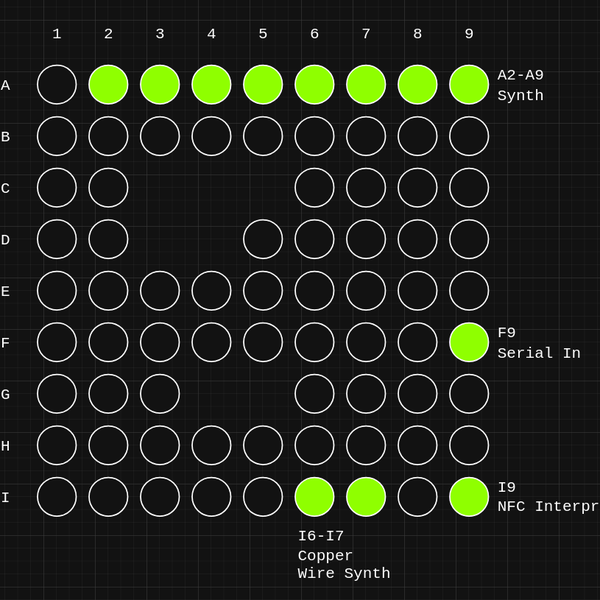Toggle the lit green pin A3

point(160,85)
